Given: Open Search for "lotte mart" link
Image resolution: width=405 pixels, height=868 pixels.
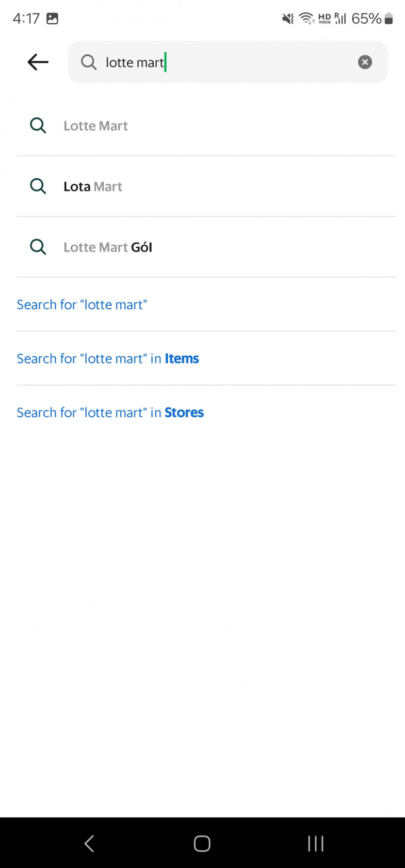Looking at the screenshot, I should (x=82, y=304).
